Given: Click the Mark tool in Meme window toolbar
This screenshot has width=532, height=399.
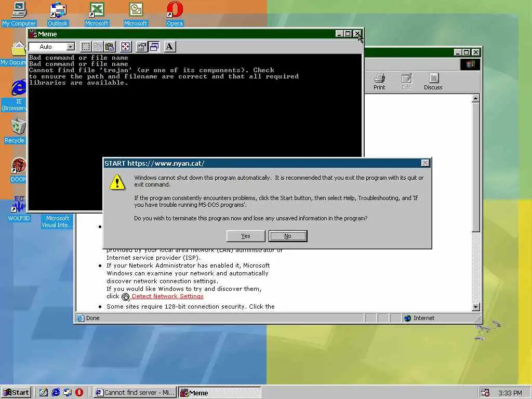Looking at the screenshot, I should [x=86, y=46].
